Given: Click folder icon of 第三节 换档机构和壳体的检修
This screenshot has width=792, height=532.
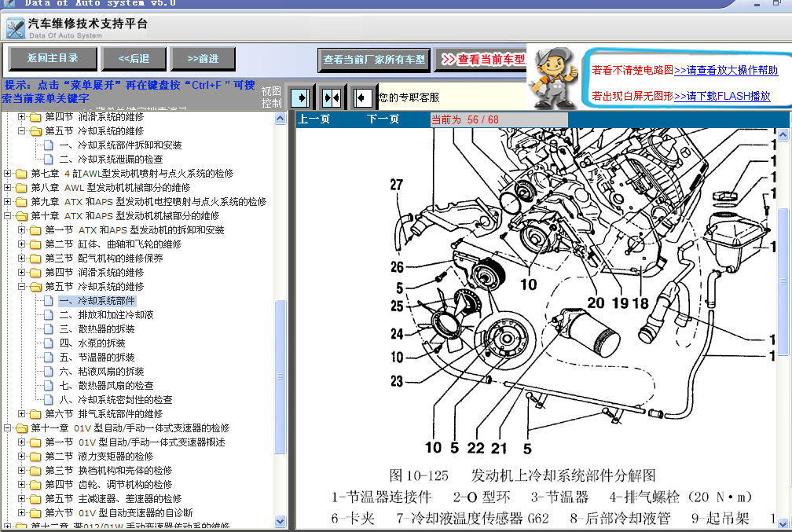Looking at the screenshot, I should [x=35, y=471].
